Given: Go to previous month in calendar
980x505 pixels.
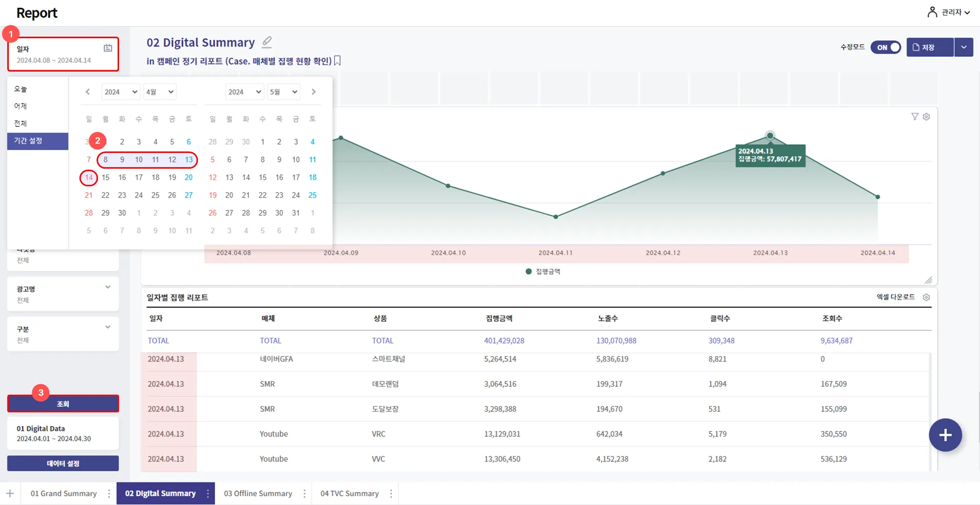Looking at the screenshot, I should tap(88, 92).
